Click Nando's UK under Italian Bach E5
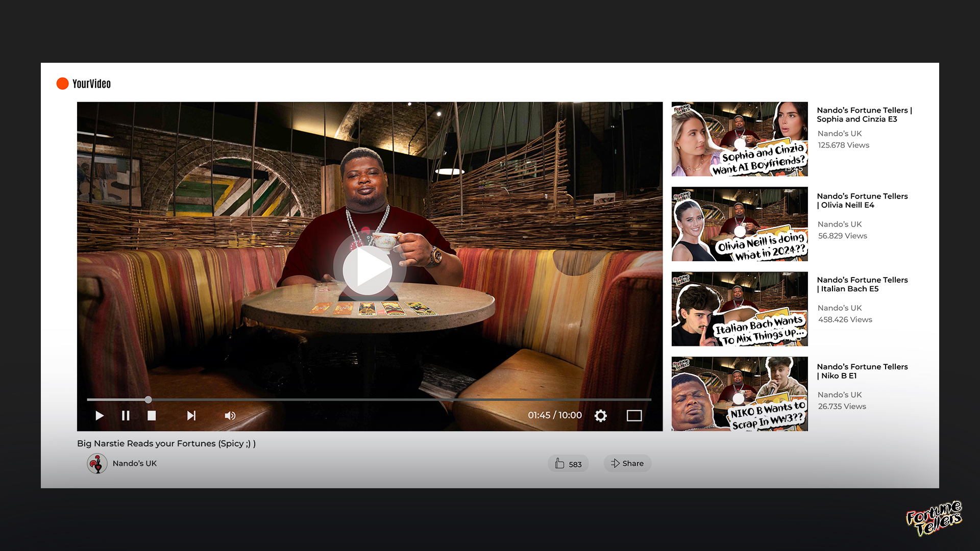 [x=840, y=308]
